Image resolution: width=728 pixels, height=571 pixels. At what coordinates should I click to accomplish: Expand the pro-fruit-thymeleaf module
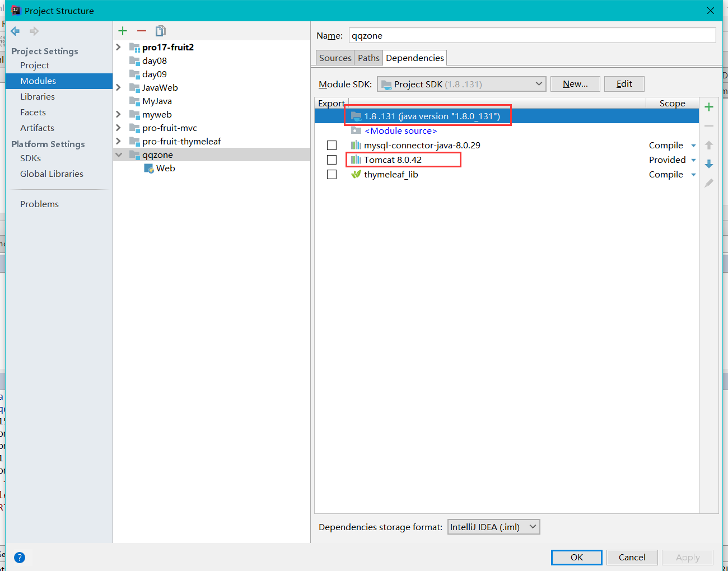[x=119, y=141]
